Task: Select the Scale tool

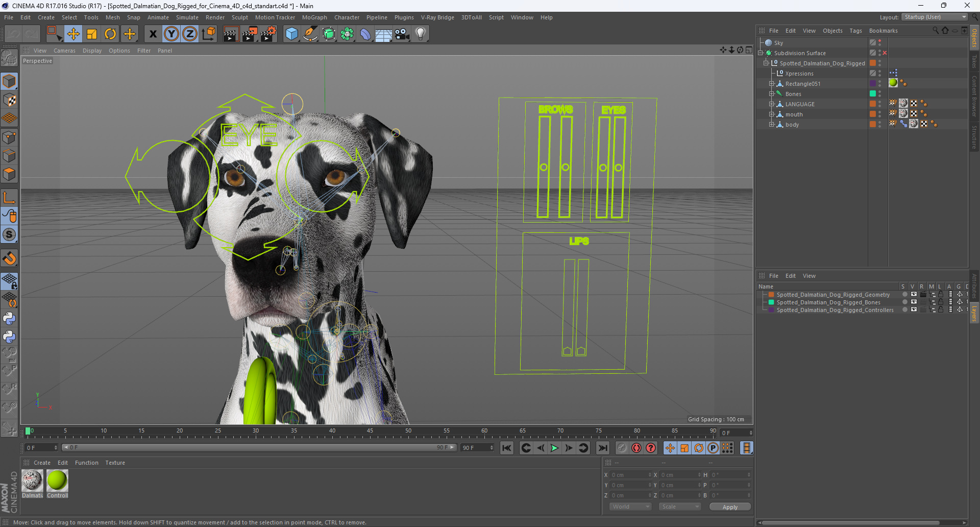Action: point(92,34)
